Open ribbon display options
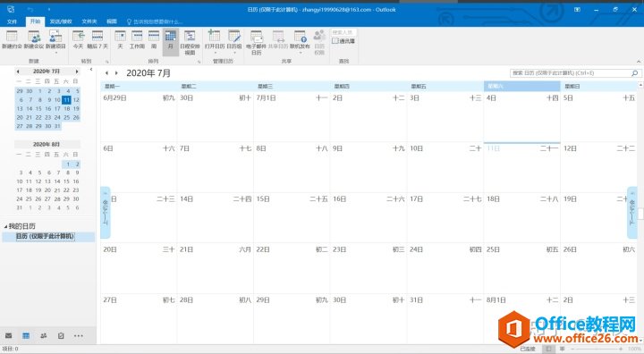The height and width of the screenshot is (354, 644). (578, 10)
